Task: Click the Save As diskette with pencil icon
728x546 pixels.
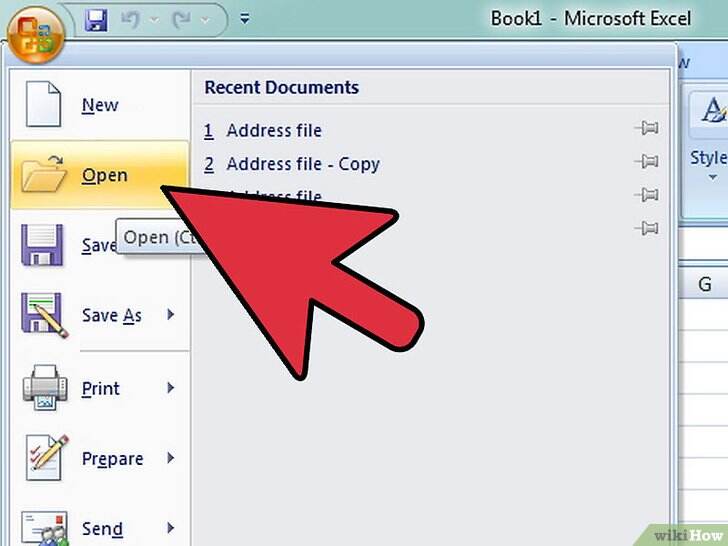Action: click(x=44, y=315)
